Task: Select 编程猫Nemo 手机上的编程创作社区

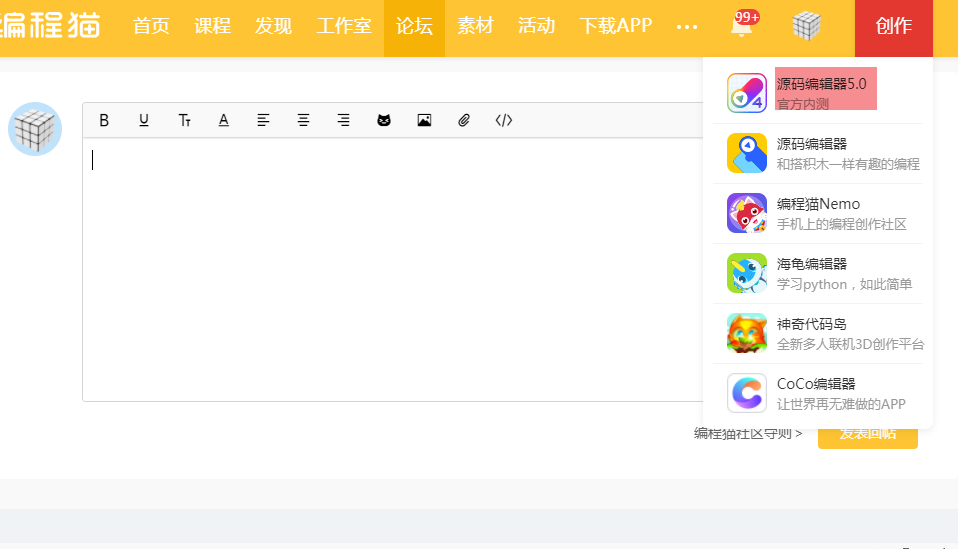Action: [x=841, y=214]
